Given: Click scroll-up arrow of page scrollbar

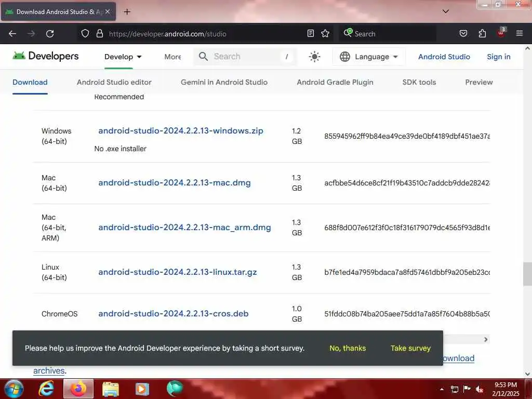Looking at the screenshot, I should point(527,48).
